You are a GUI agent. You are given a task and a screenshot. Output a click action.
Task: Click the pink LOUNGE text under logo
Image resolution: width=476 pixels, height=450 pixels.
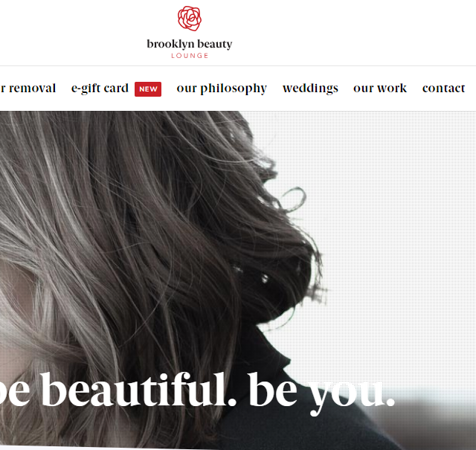pyautogui.click(x=190, y=56)
